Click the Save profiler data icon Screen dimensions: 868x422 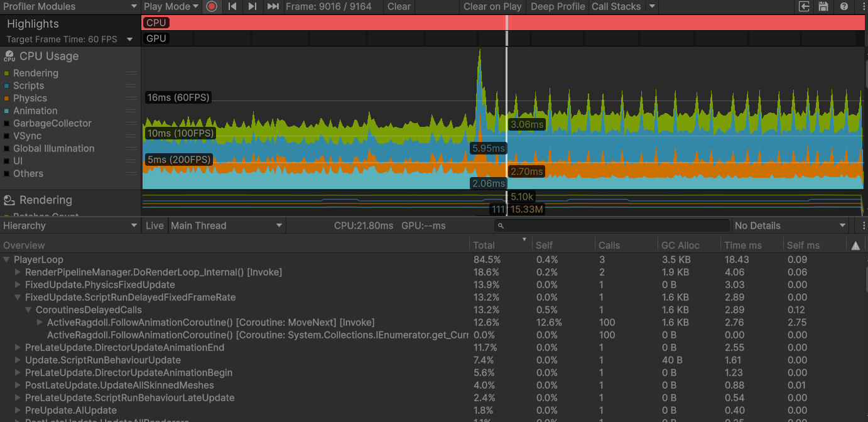tap(823, 6)
